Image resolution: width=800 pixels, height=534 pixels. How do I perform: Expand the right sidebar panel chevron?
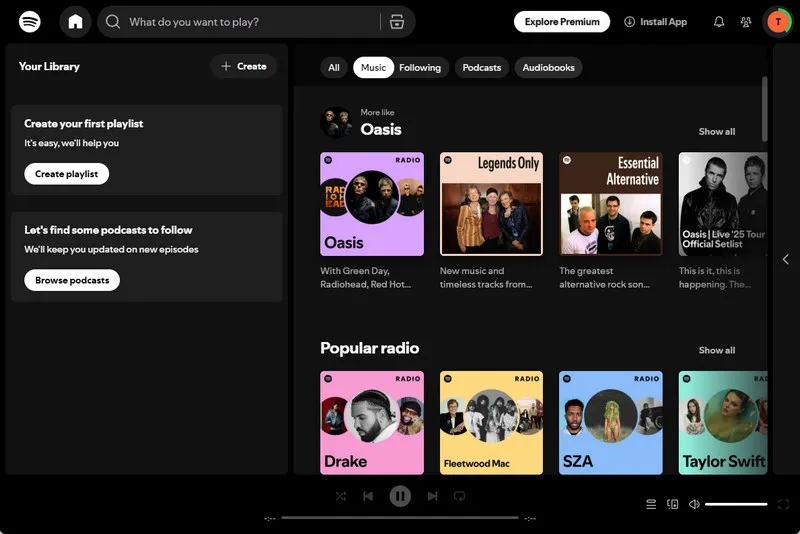[786, 259]
